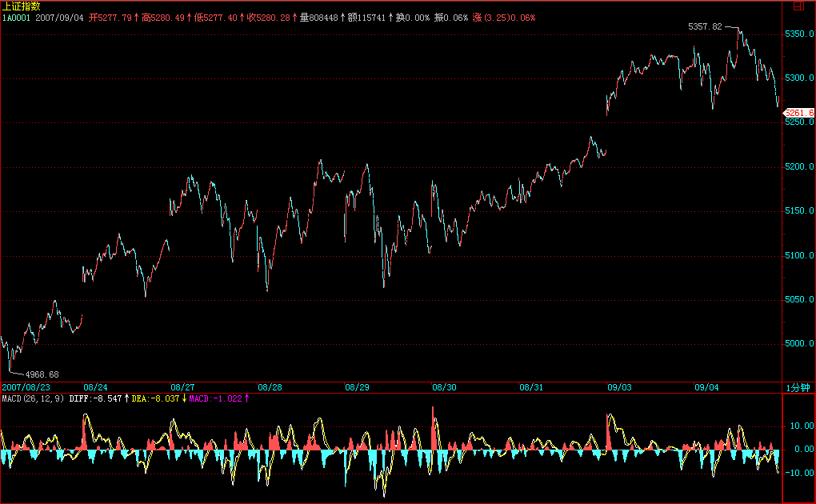Image resolution: width=816 pixels, height=504 pixels.
Task: Click the 08/29 date marker
Action: [357, 386]
